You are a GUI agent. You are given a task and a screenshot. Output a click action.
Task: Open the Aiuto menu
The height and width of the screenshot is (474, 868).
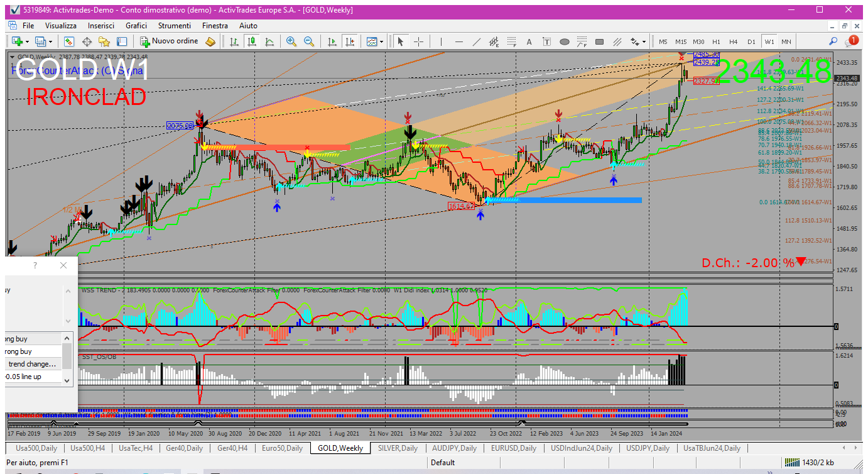[248, 26]
